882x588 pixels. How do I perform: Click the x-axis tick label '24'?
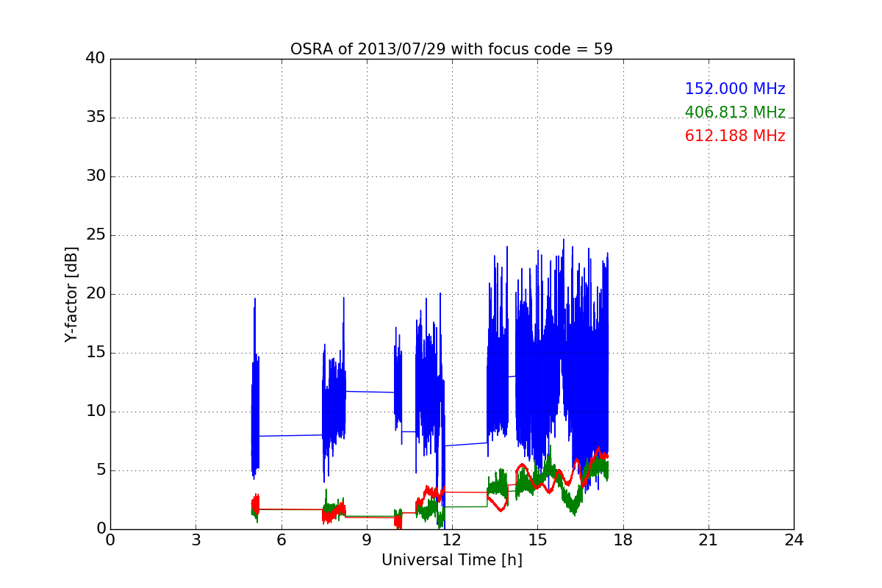794,540
